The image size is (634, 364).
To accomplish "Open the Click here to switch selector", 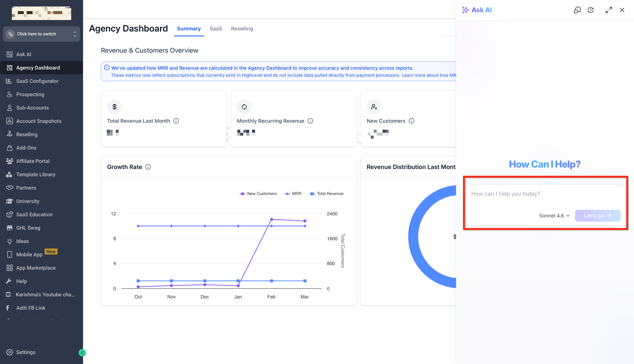I will [x=42, y=34].
